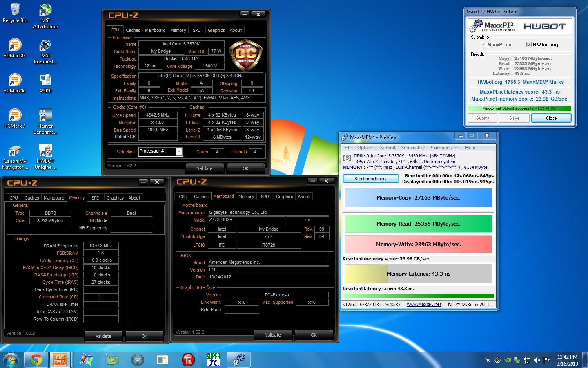Select the 3DMark03 desktop icon
The height and width of the screenshot is (368, 588).
(15, 48)
